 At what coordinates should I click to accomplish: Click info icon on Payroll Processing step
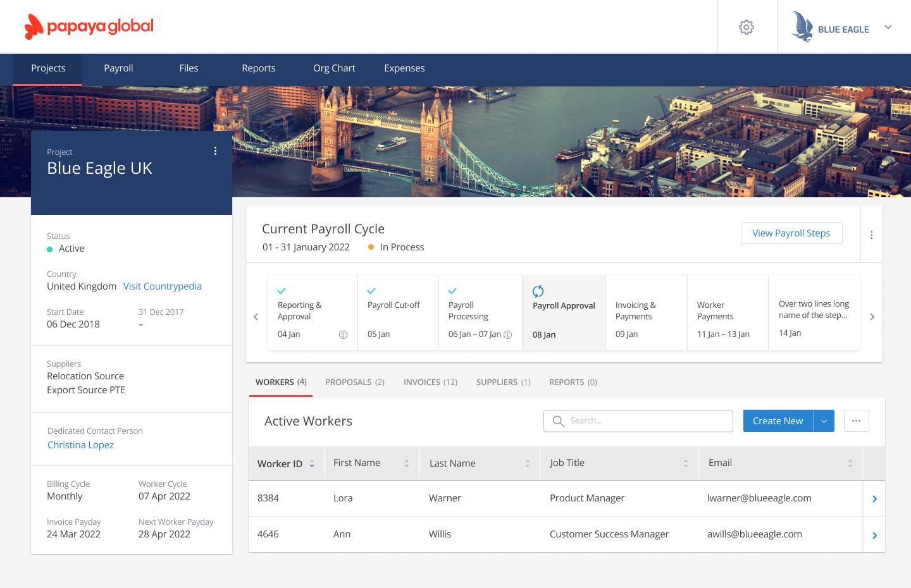(x=507, y=334)
